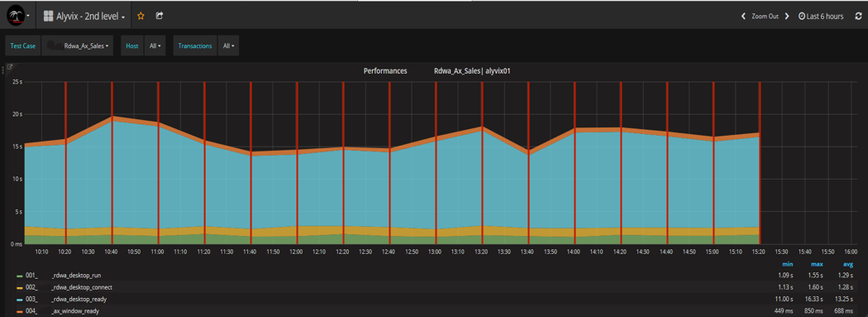Image resolution: width=868 pixels, height=317 pixels.
Task: Click the red vertical marker at 13:20
Action: click(482, 163)
